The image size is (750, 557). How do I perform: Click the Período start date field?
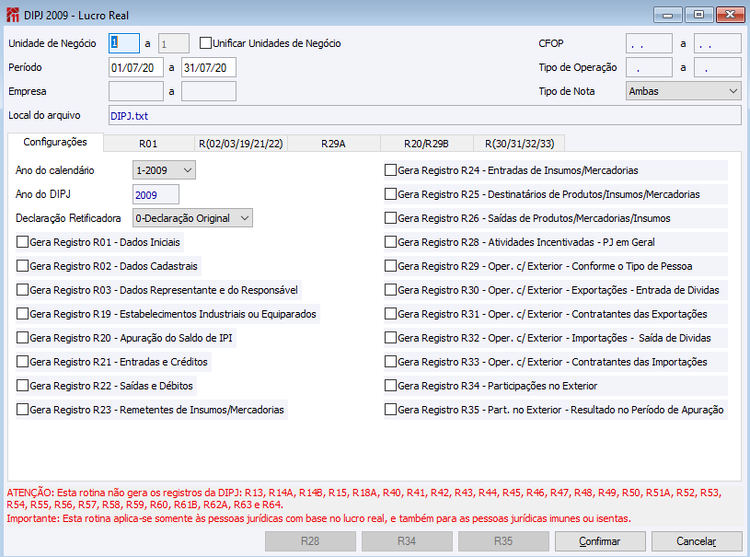(x=136, y=67)
